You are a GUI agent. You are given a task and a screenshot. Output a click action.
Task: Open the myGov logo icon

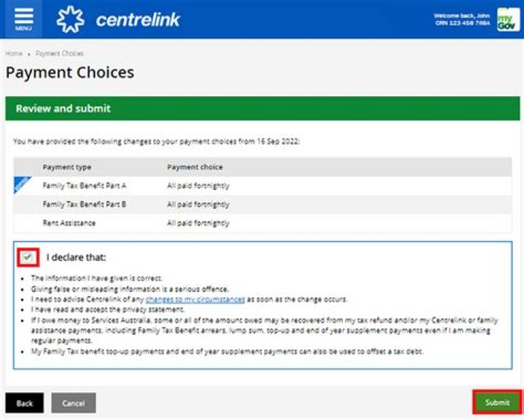point(508,19)
